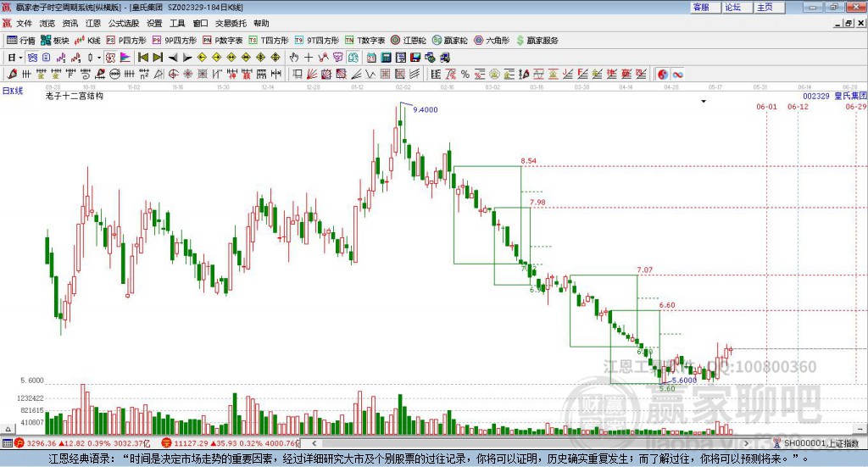The height and width of the screenshot is (467, 868).
Task: Click the 论坛 forum button
Action: (x=737, y=7)
